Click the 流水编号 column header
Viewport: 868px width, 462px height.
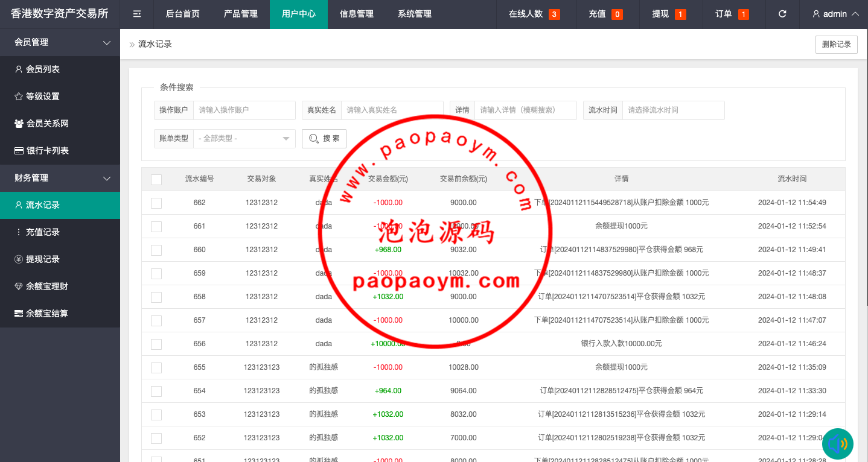pyautogui.click(x=200, y=179)
